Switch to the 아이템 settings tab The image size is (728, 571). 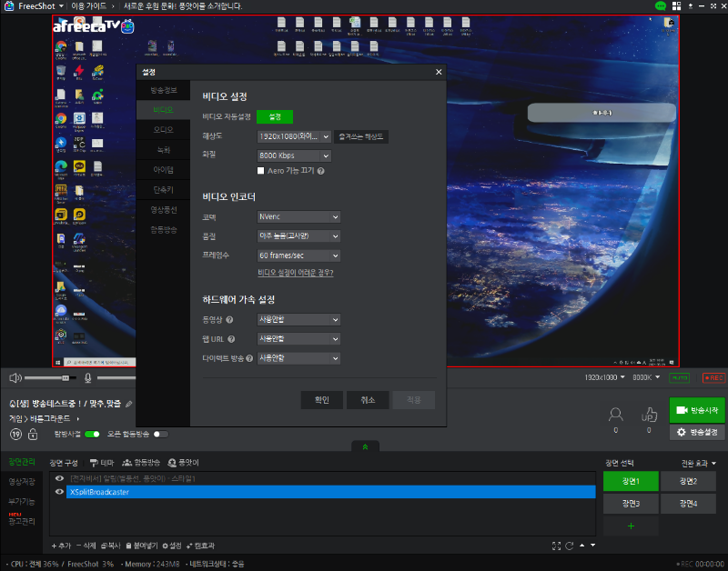click(164, 170)
